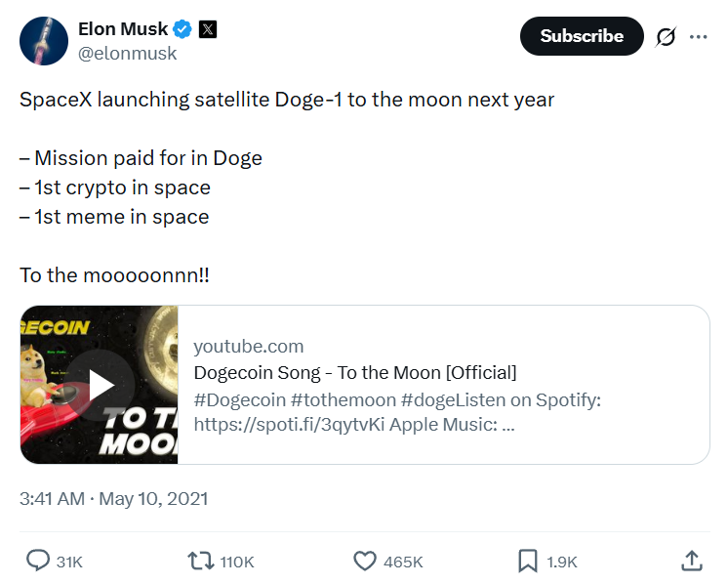Screen dimensions: 728x584
Task: Open the "Dogecoin Song - To the Moon [Official]" title
Action: point(355,372)
